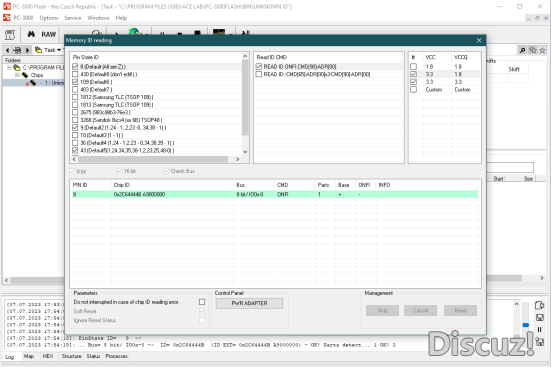Click the back arrow in the task navigation bar
Image resolution: width=551 pixels, height=368 pixels.
coord(7,50)
